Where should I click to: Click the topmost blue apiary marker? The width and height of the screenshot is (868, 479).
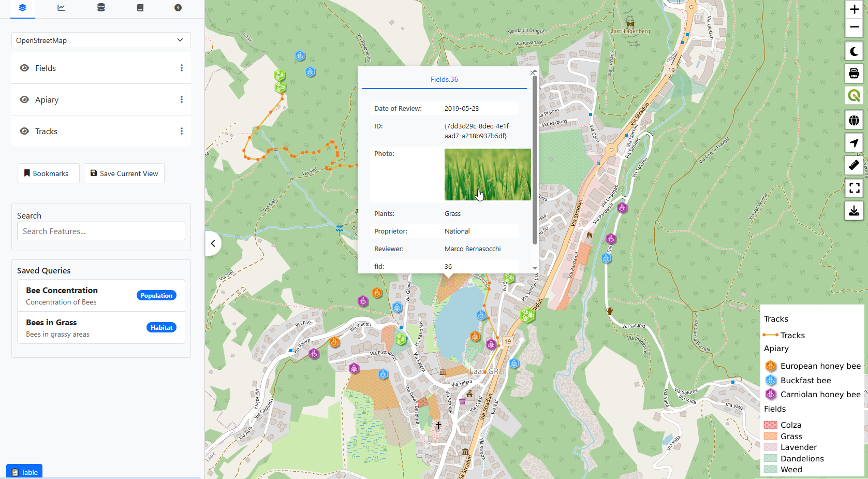point(300,55)
